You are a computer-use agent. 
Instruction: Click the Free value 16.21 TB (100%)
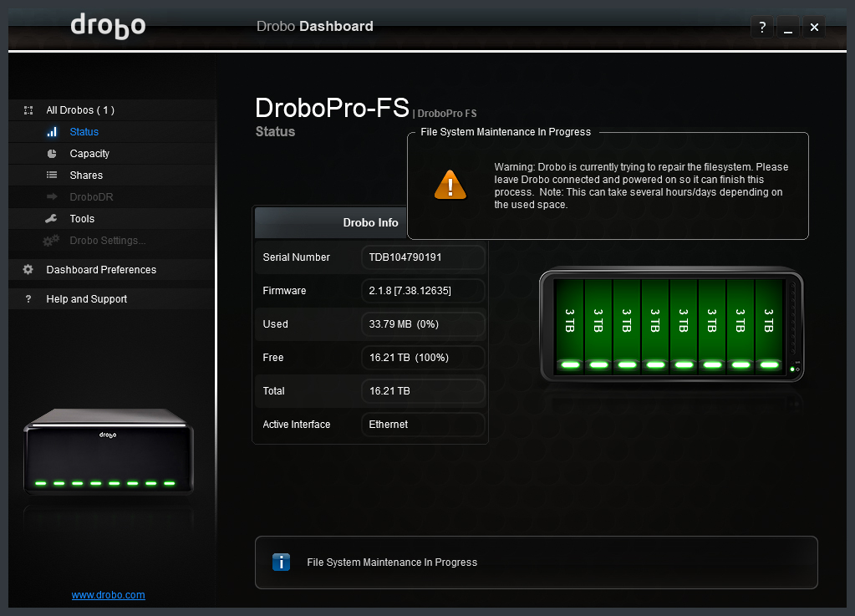[423, 358]
